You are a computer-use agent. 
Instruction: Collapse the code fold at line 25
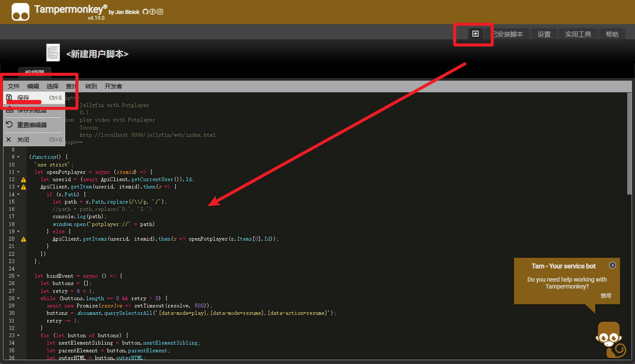coord(19,276)
